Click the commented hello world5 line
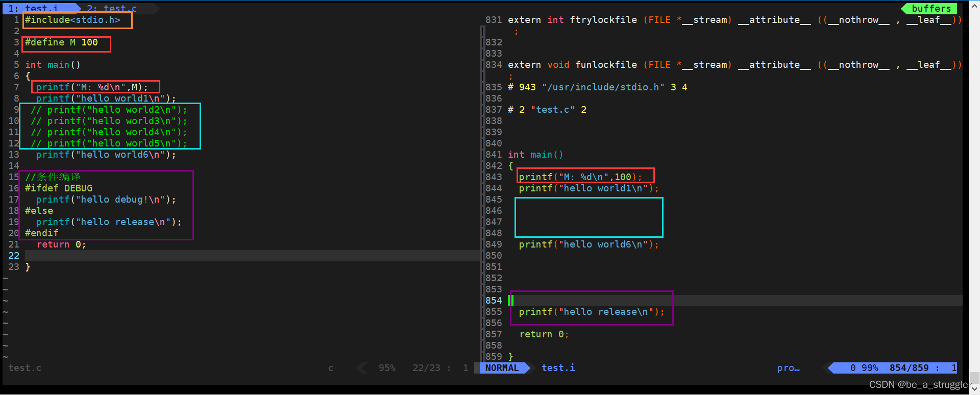Image resolution: width=980 pixels, height=395 pixels. [109, 143]
